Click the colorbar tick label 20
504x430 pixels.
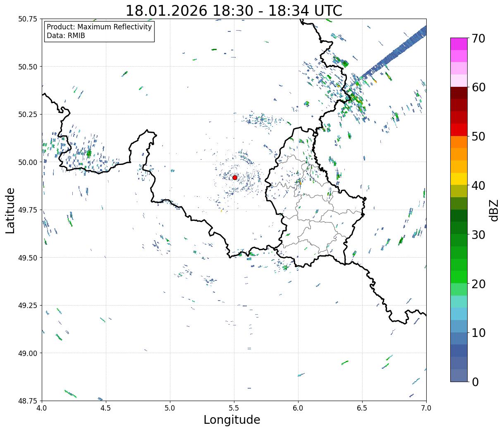pyautogui.click(x=478, y=284)
